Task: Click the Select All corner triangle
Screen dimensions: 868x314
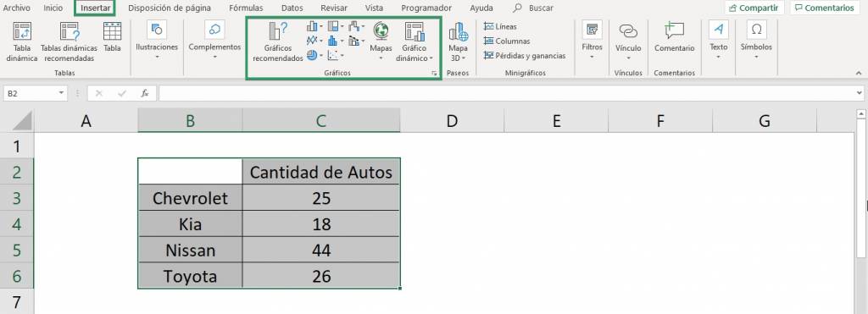Action: pos(21,121)
